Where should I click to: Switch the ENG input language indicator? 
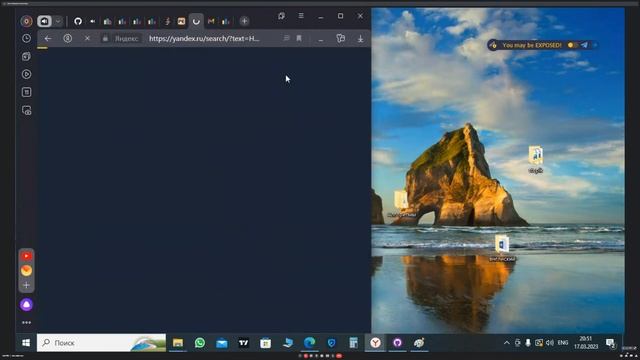563,343
